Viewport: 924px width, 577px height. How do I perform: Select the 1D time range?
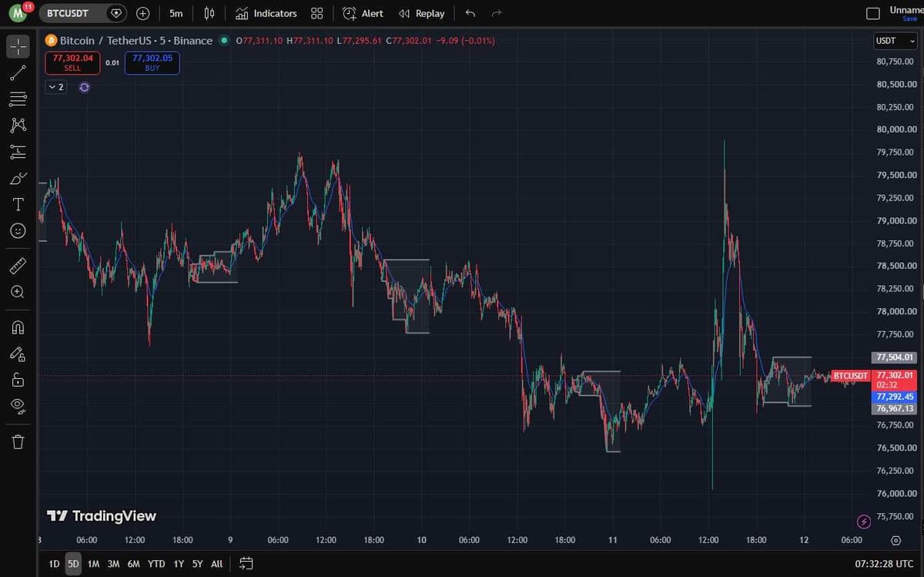(54, 564)
